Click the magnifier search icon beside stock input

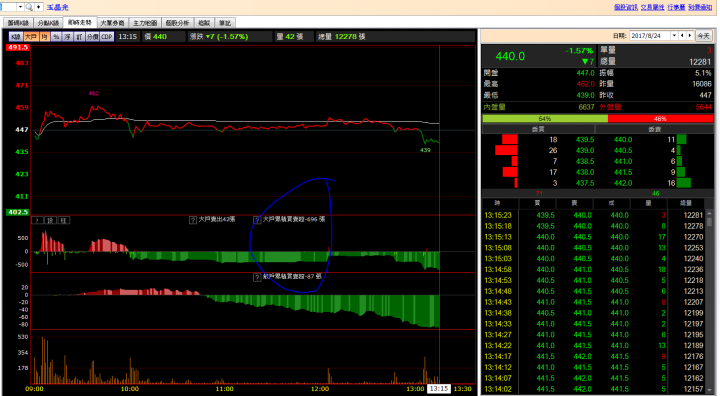(x=29, y=7)
